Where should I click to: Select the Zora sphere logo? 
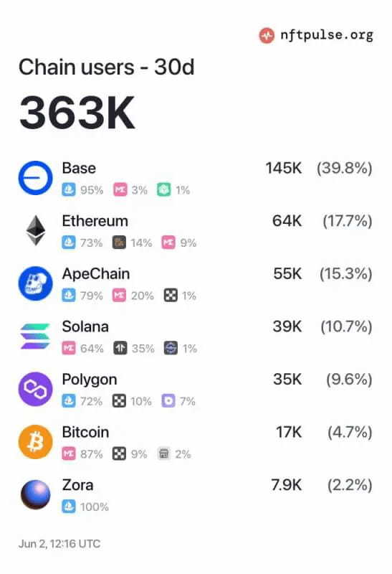[x=35, y=494]
